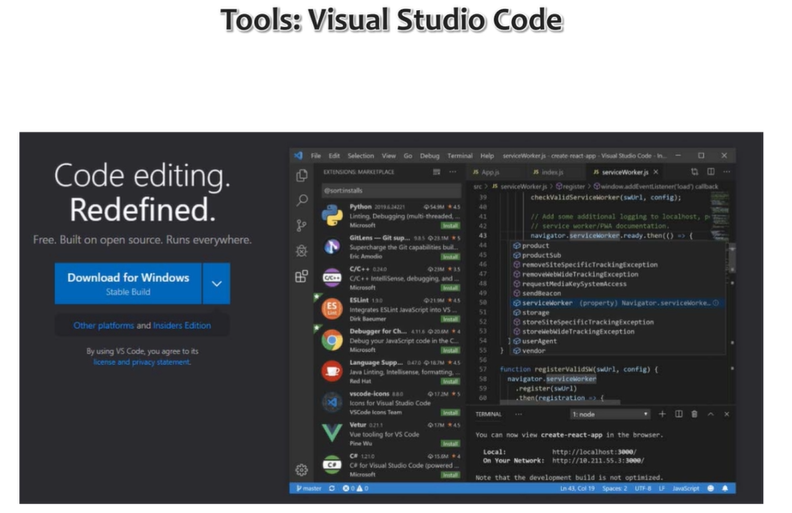Screen dimensions: 792x513
Task: Add a new terminal with plus icon
Action: (662, 414)
